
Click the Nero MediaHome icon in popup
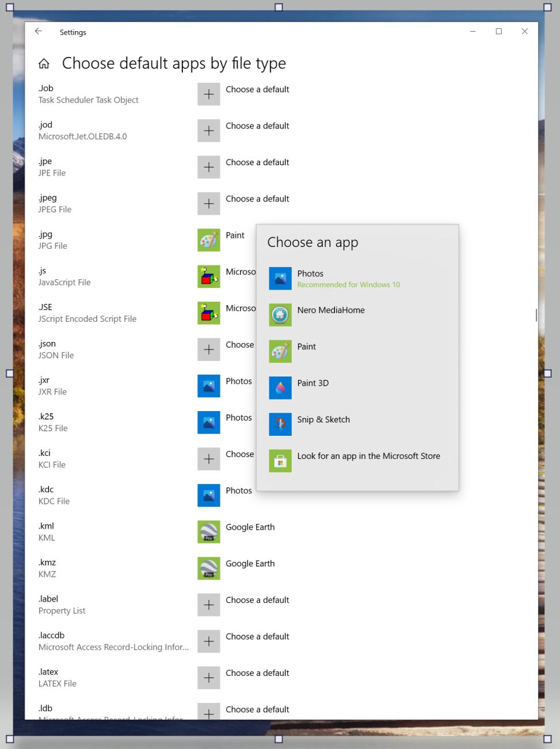pyautogui.click(x=280, y=315)
